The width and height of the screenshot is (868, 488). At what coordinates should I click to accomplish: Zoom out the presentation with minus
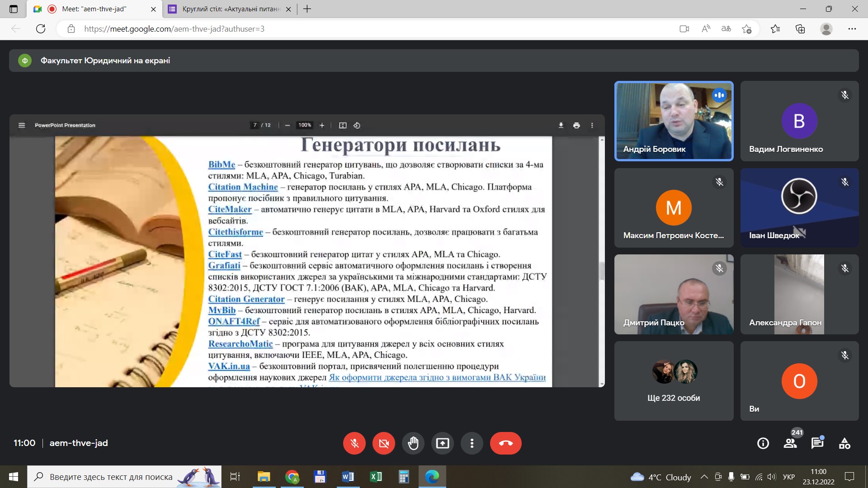287,125
